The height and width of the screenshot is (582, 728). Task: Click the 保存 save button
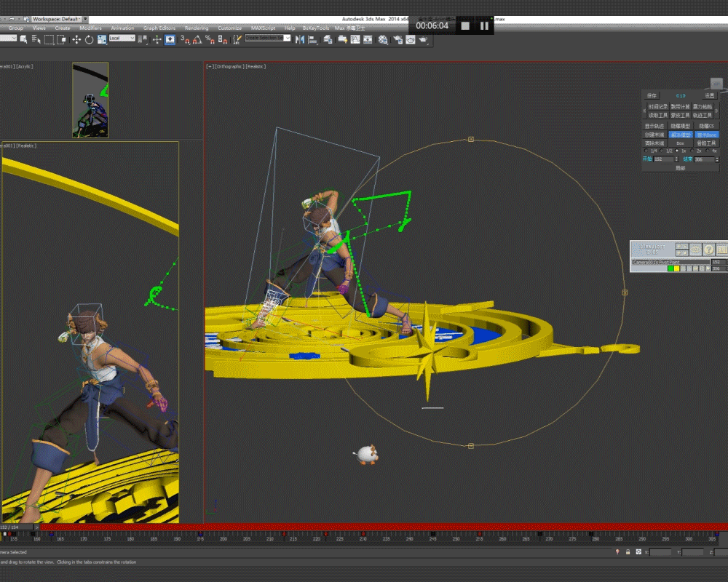pyautogui.click(x=652, y=95)
